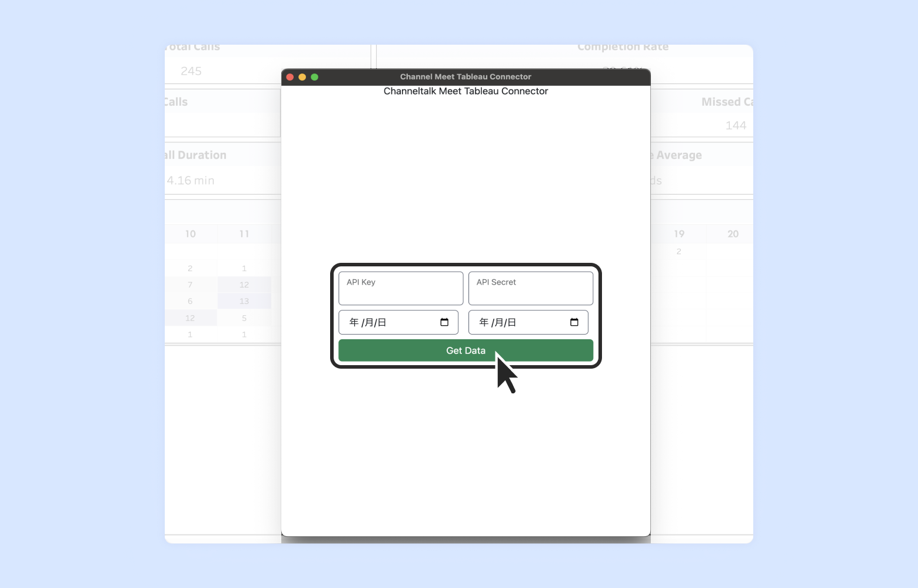The height and width of the screenshot is (588, 918).
Task: Select column header "19" in the background table
Action: click(x=679, y=234)
